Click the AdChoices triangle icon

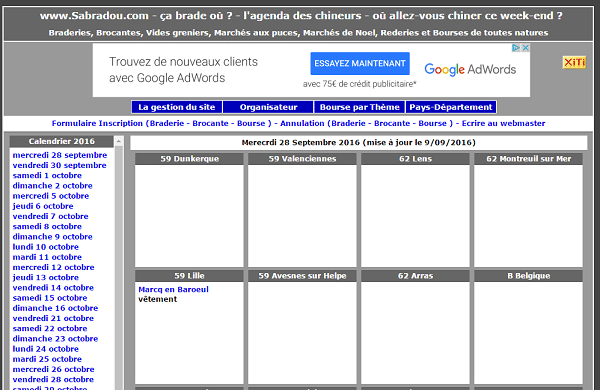(516, 48)
